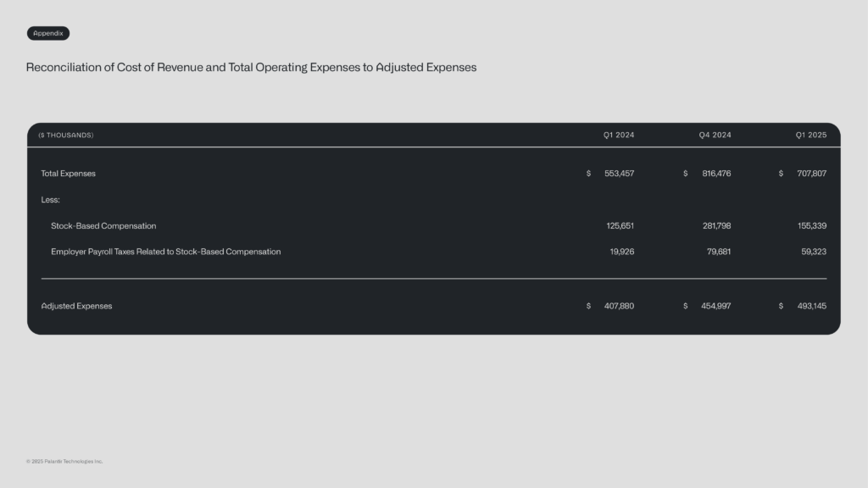Click Total Expenses value 816,476
This screenshot has height=488, width=868.
point(716,173)
